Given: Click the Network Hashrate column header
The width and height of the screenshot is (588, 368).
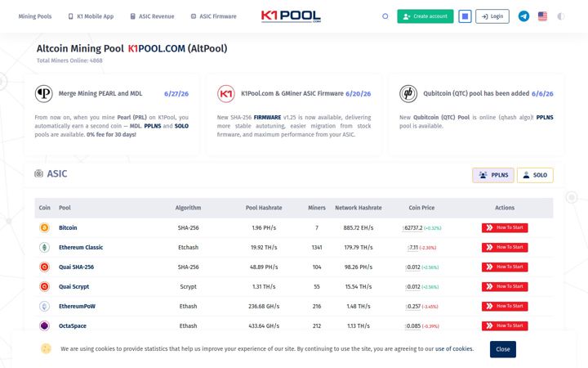Looking at the screenshot, I should point(359,208).
